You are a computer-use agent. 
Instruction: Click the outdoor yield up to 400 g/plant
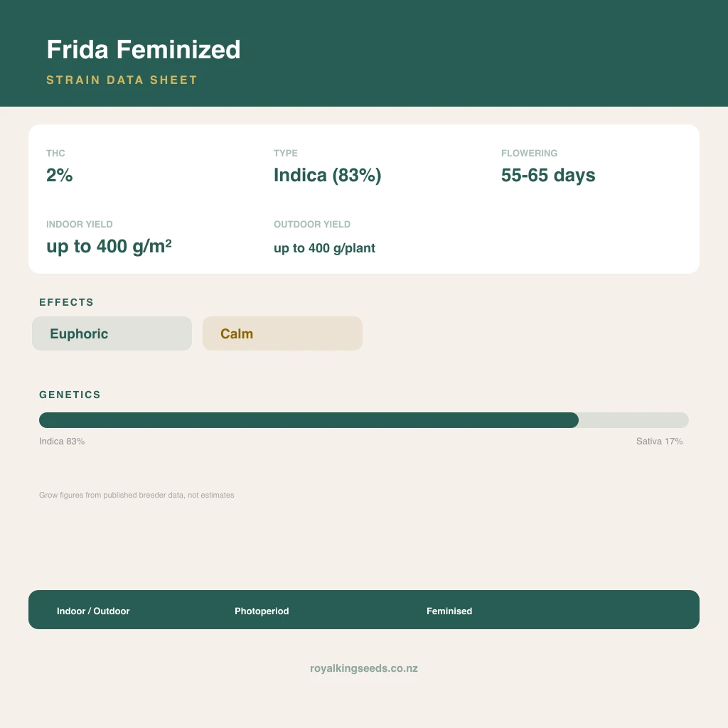click(x=324, y=248)
